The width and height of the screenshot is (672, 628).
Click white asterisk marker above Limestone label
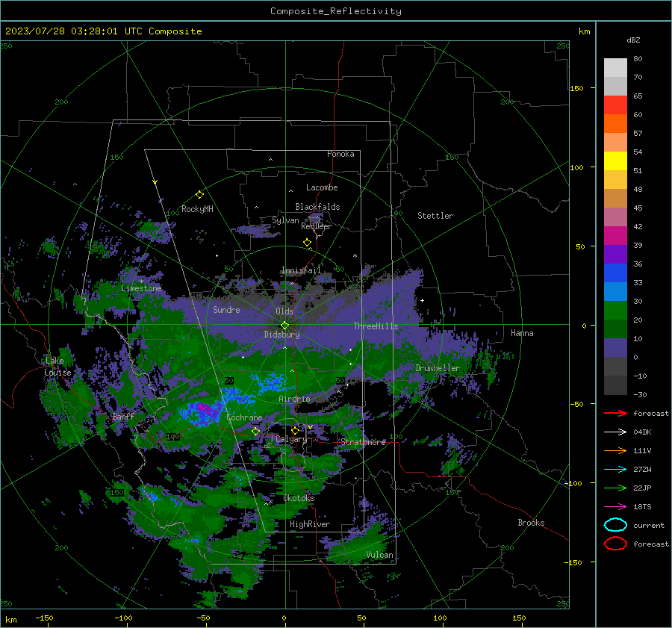click(x=141, y=282)
